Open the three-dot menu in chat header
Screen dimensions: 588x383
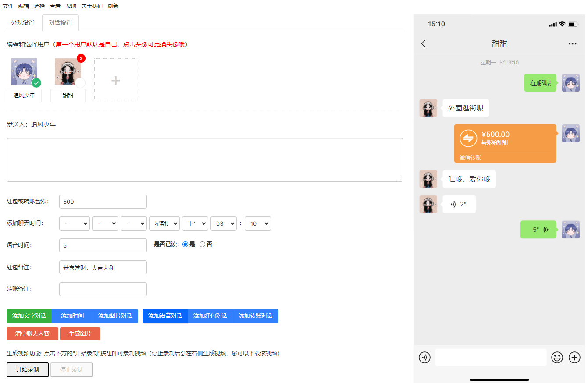point(572,43)
